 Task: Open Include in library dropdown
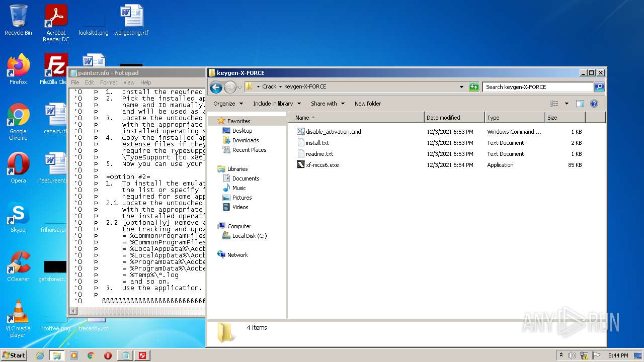click(x=277, y=104)
